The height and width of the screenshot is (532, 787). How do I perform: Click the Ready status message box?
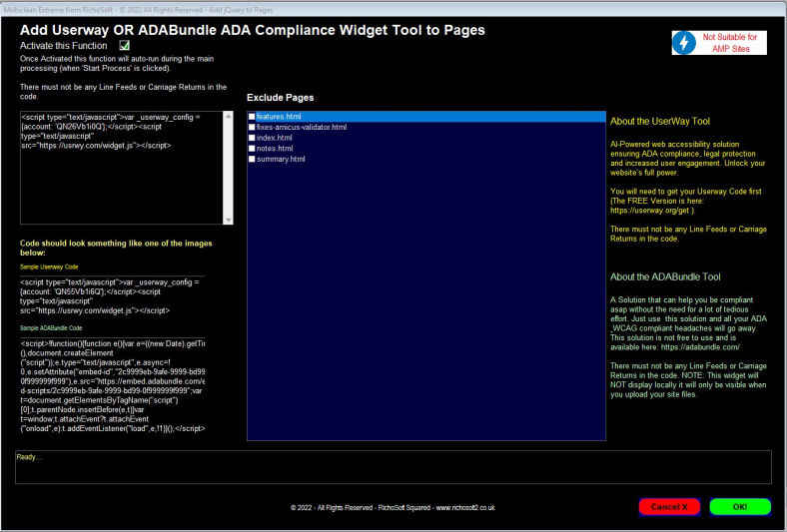[393, 467]
